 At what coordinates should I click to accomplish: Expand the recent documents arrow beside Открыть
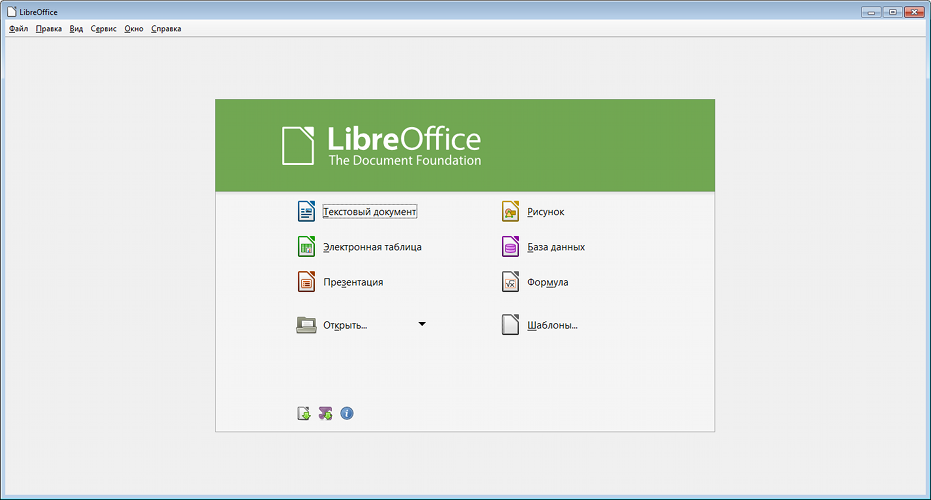click(422, 324)
